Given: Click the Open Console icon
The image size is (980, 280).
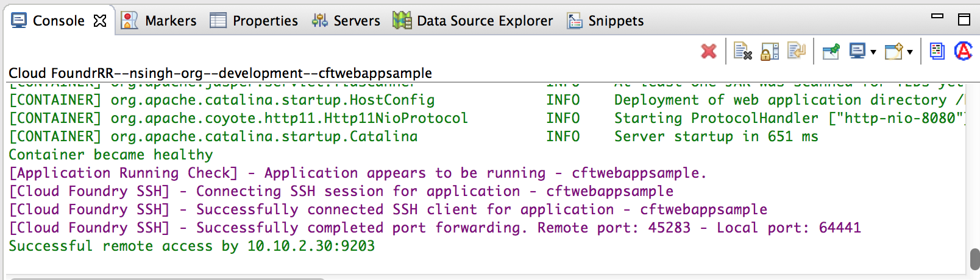Looking at the screenshot, I should (x=894, y=51).
